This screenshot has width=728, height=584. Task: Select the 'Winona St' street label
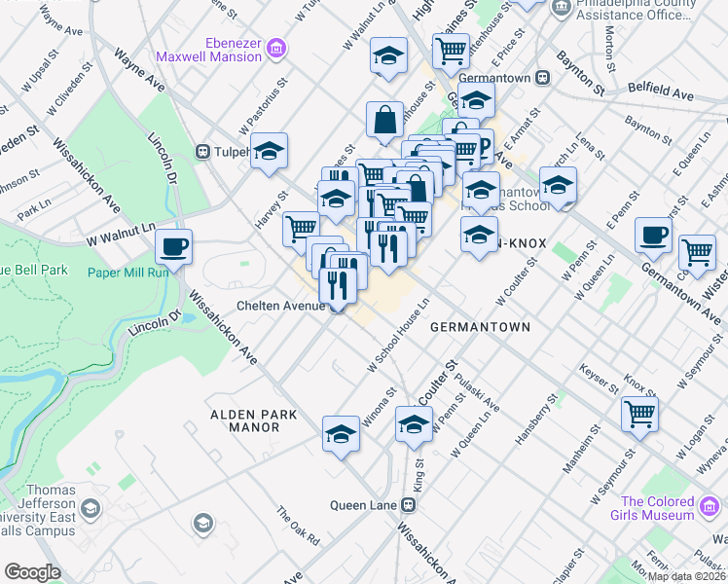(380, 407)
